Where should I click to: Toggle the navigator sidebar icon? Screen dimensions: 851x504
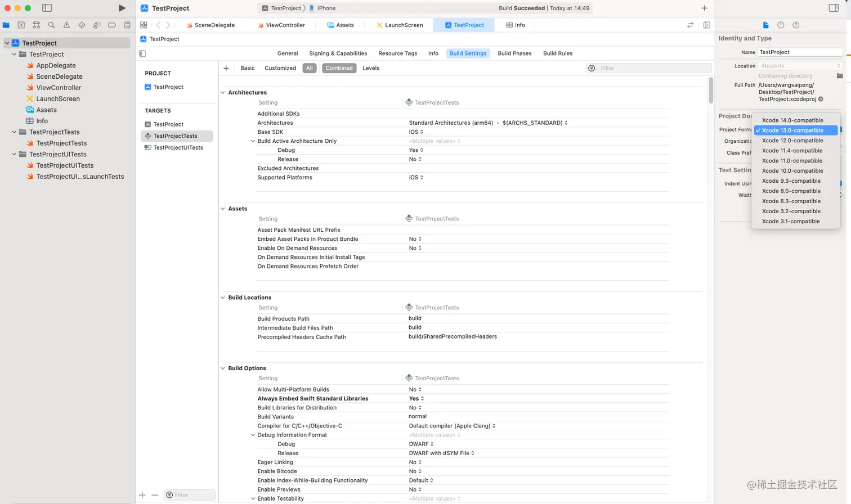[47, 8]
